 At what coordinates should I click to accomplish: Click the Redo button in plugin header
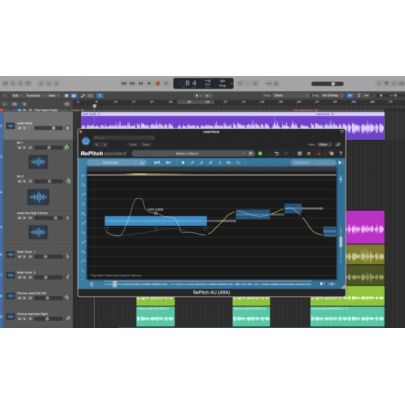[146, 144]
